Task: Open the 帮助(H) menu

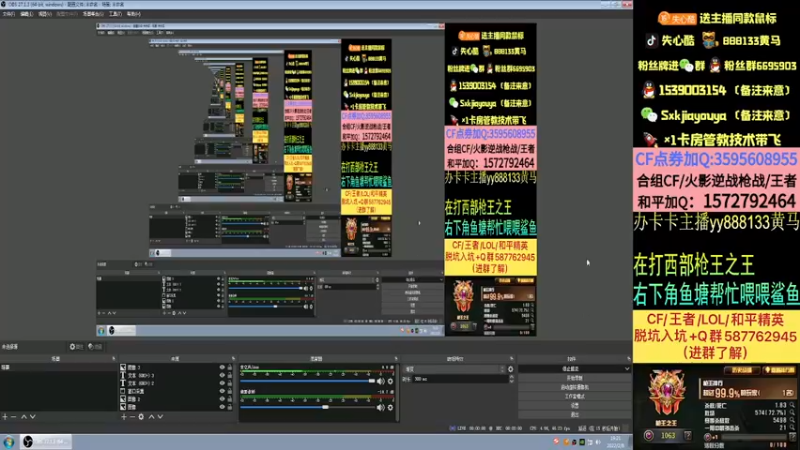Action: (133, 14)
